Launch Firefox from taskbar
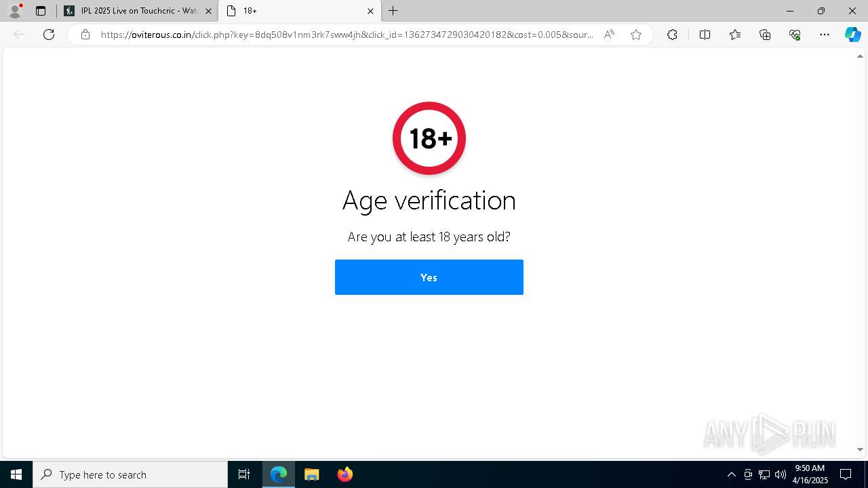The image size is (868, 488). [x=344, y=474]
